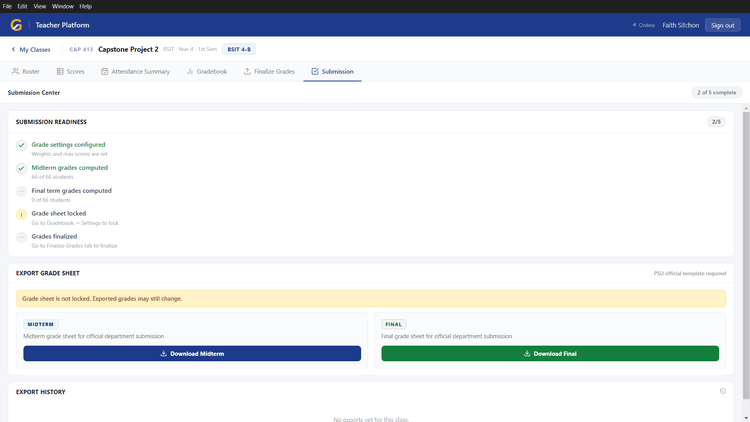Select the Submission tab
The width and height of the screenshot is (750, 422).
tap(332, 71)
